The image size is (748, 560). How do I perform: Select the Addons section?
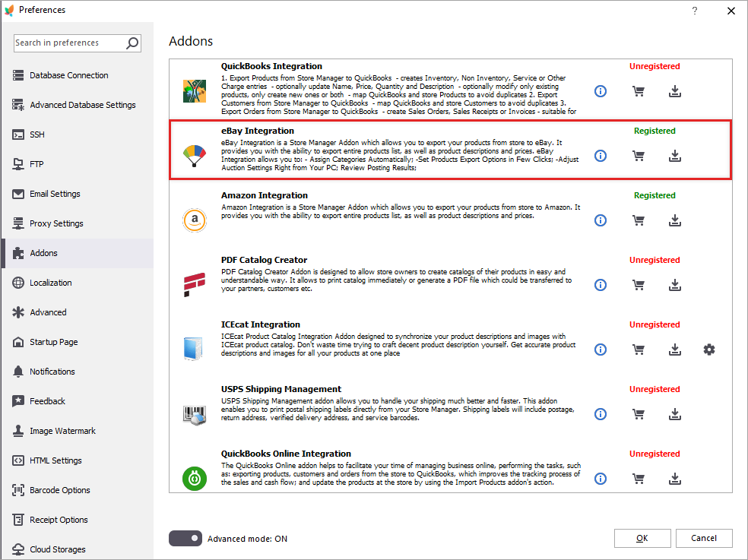coord(78,253)
